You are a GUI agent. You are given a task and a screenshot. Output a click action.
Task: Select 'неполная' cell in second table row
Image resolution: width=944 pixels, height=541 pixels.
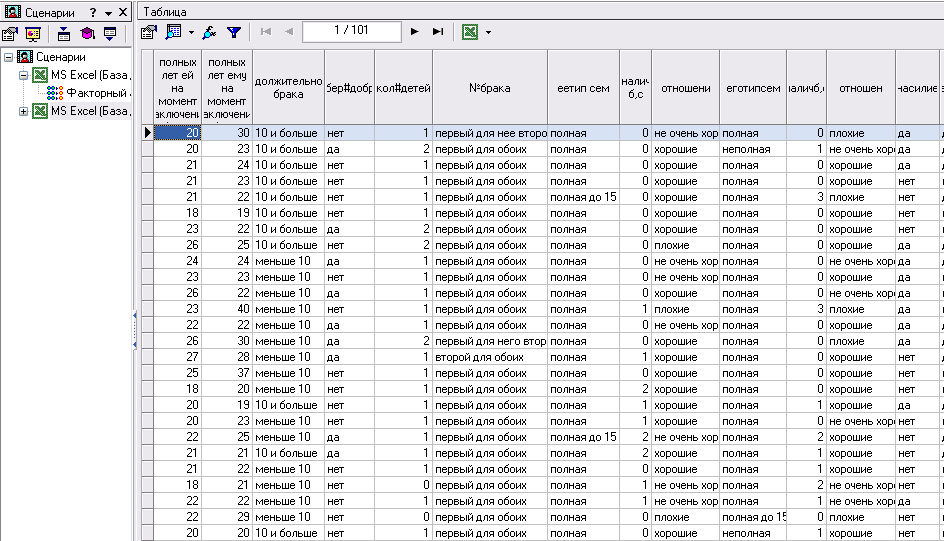[753, 149]
